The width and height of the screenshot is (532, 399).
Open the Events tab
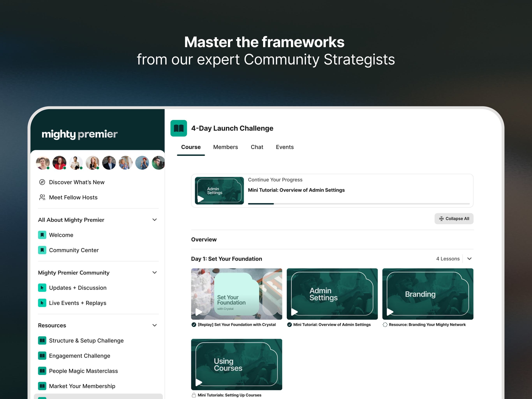point(284,147)
